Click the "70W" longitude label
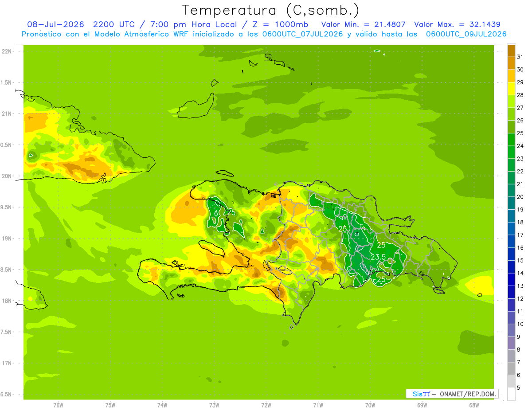This screenshot has height=411, width=532. click(x=370, y=405)
